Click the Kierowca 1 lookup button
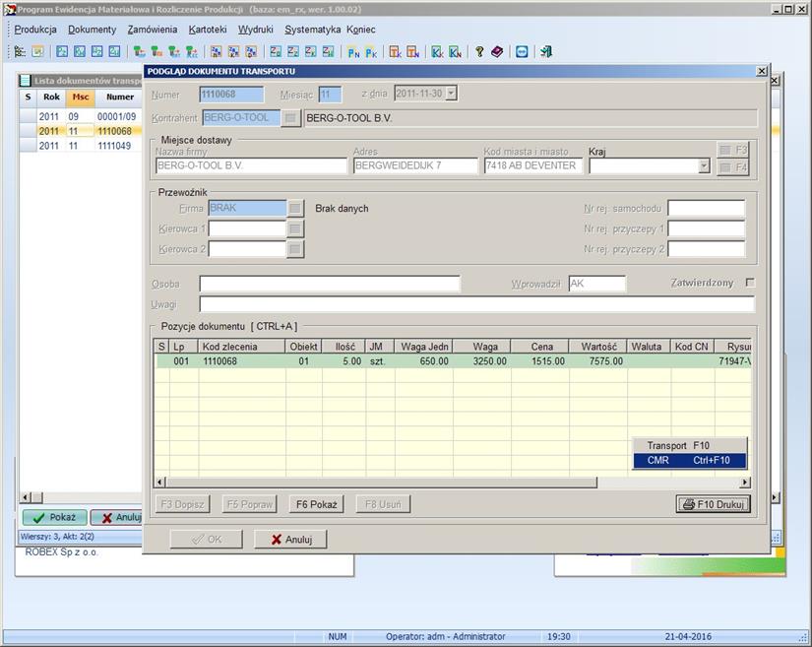This screenshot has width=812, height=647. [x=294, y=228]
